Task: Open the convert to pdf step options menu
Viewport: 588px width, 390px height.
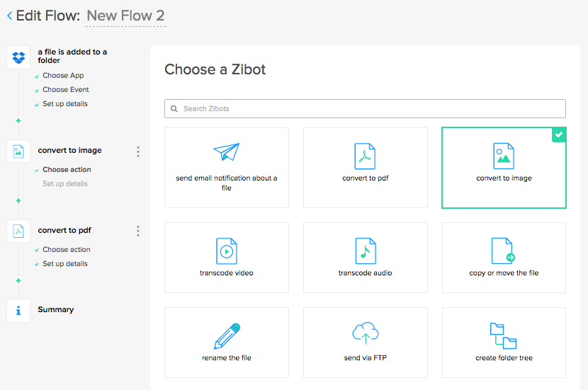Action: pos(138,231)
